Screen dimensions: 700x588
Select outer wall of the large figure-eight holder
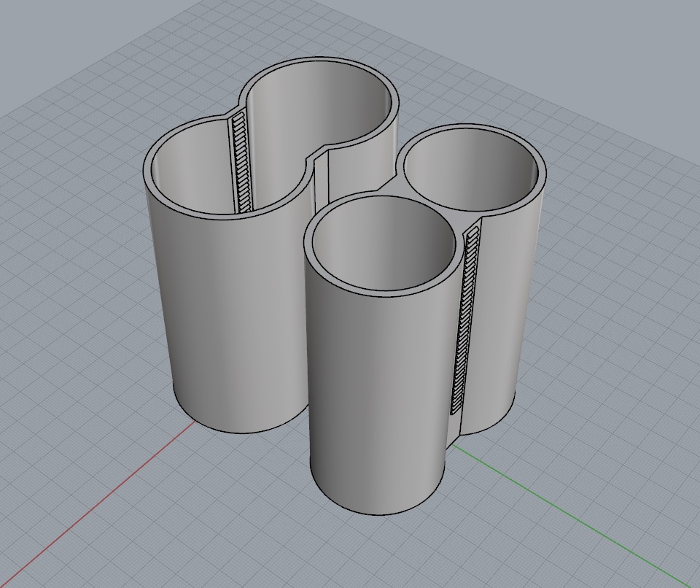click(x=232, y=322)
